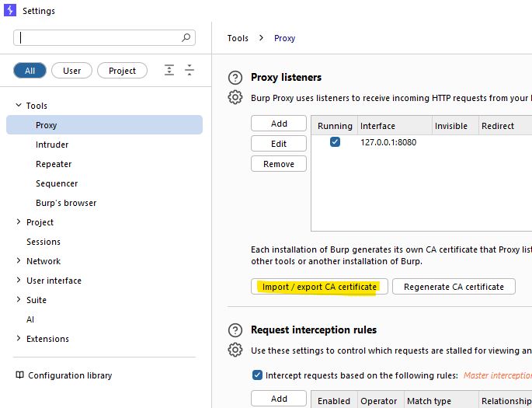Expand the Network settings node
Viewport: 532px width, 408px height.
pos(19,260)
